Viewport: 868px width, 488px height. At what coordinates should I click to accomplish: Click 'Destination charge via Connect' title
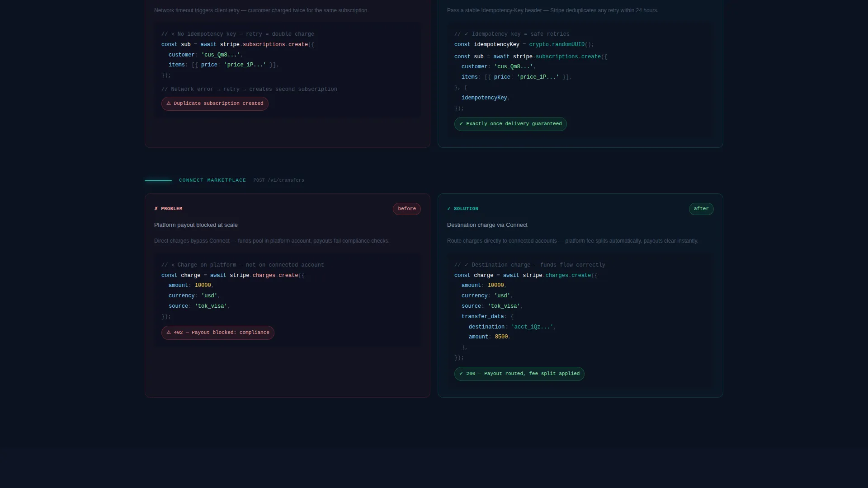pyautogui.click(x=487, y=225)
